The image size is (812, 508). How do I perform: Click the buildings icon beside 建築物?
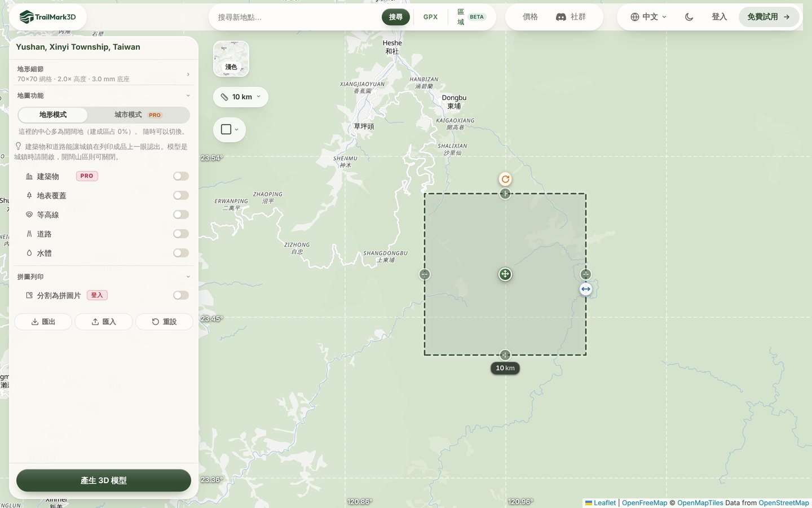[29, 177]
